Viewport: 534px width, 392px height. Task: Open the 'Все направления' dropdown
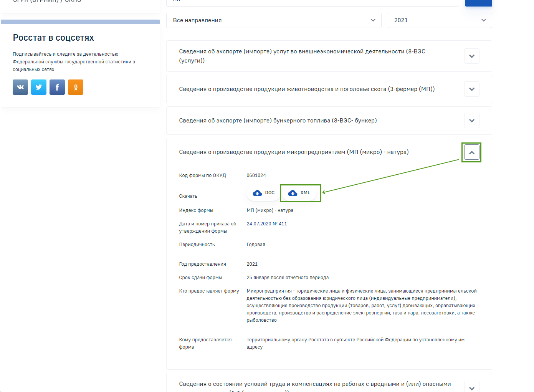tap(274, 20)
